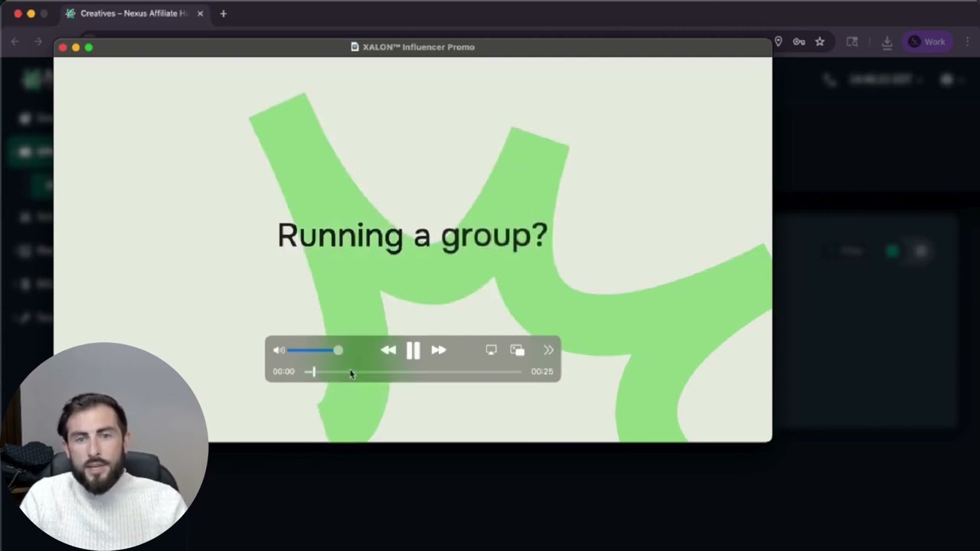This screenshot has width=980, height=551.
Task: Pause the playing video
Action: [413, 350]
